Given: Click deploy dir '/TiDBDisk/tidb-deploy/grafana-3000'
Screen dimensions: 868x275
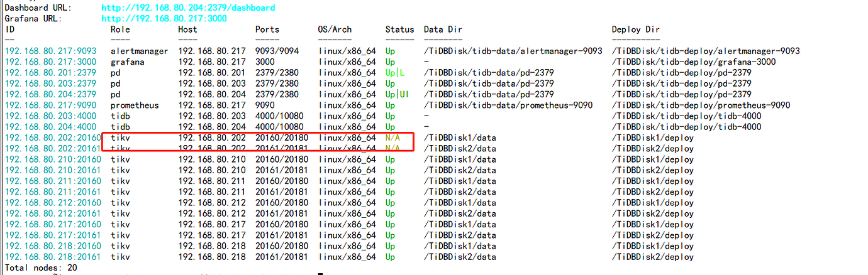Looking at the screenshot, I should [694, 62].
